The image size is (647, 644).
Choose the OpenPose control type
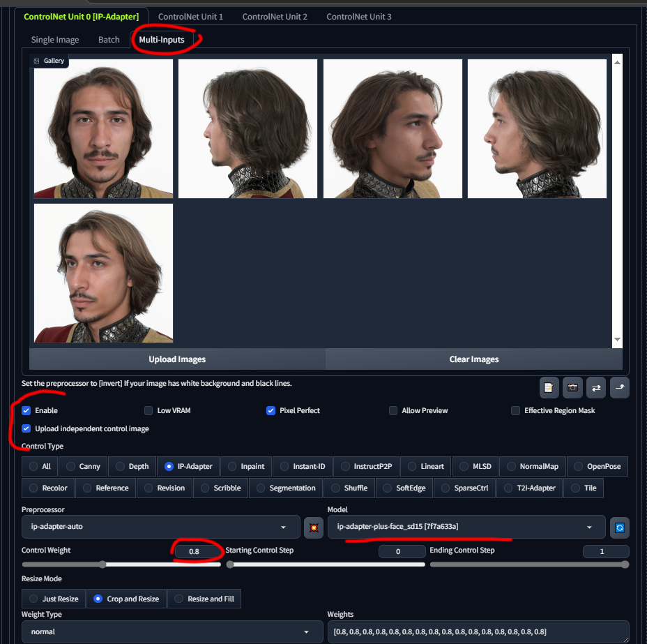point(597,466)
